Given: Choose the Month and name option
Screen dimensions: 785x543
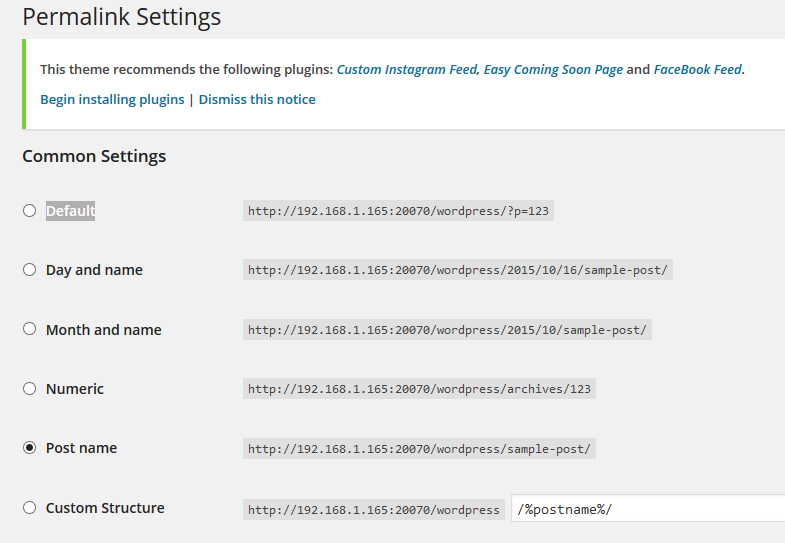Looking at the screenshot, I should (30, 329).
